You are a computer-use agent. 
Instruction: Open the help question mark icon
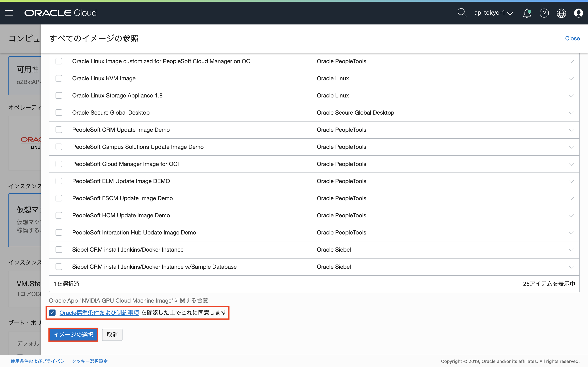[x=544, y=13]
